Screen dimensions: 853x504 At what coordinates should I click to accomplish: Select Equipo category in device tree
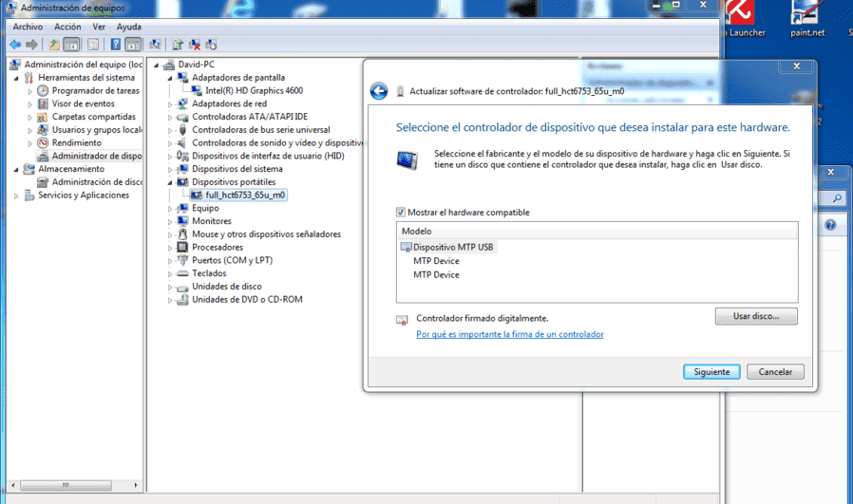click(x=205, y=208)
